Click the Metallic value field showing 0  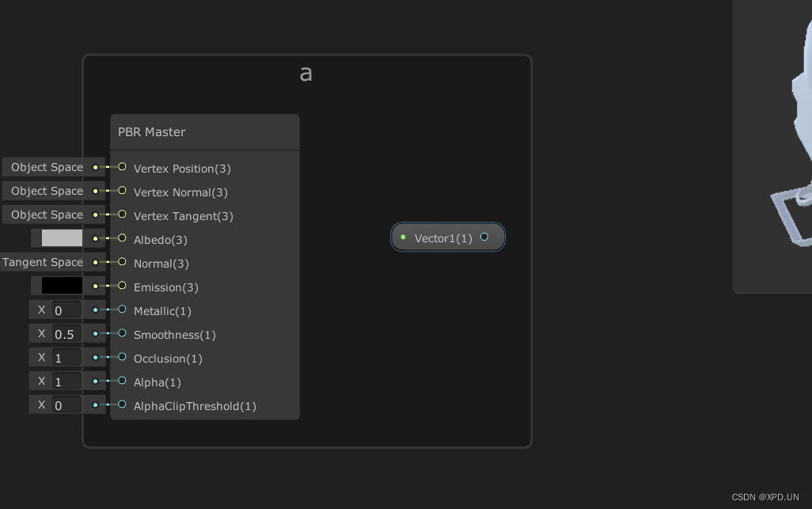(x=67, y=310)
